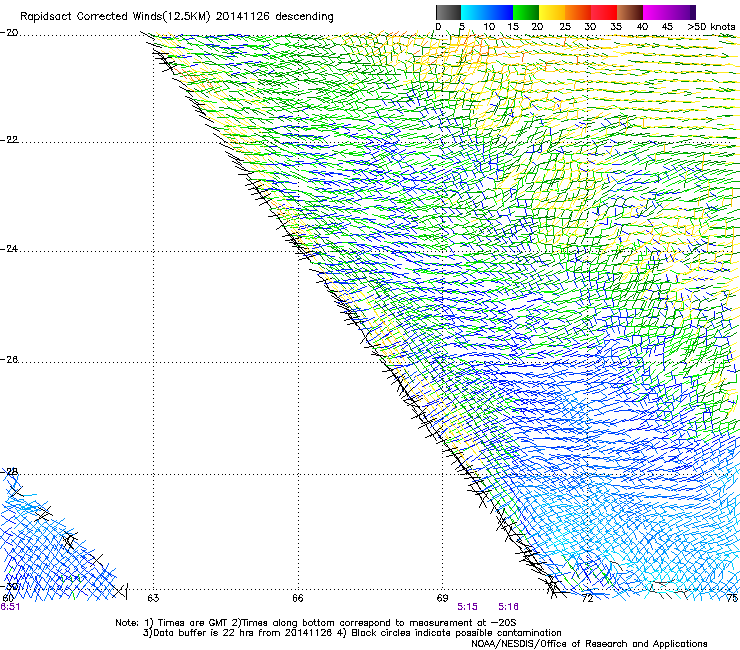Click the gray 0-5 knots color swatch
The width and height of the screenshot is (740, 650).
pyautogui.click(x=448, y=12)
